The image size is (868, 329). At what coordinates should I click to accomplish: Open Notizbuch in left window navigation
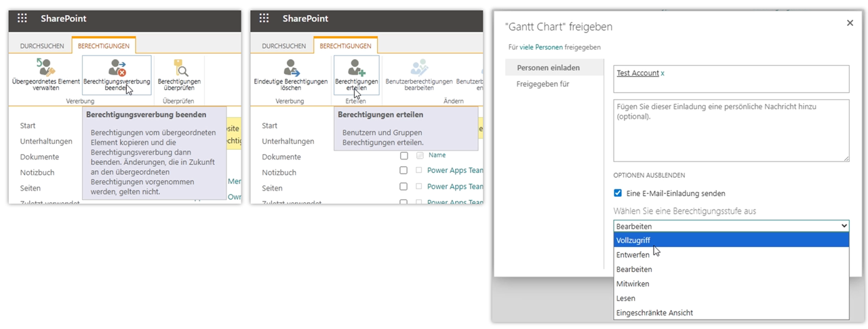37,172
